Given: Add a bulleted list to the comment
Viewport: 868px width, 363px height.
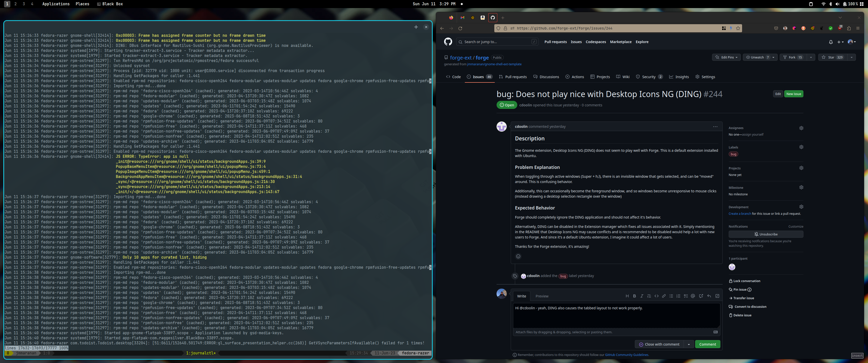Looking at the screenshot, I should click(x=671, y=296).
